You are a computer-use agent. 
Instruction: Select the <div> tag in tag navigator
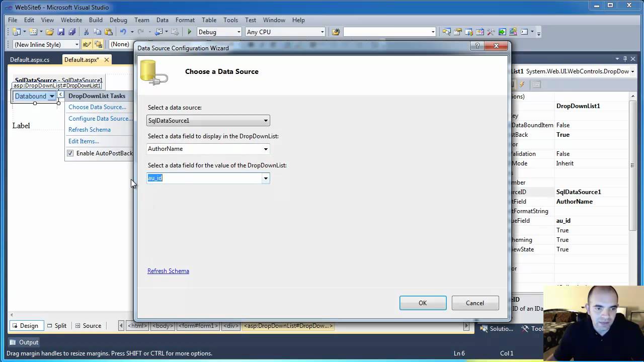pos(230,326)
